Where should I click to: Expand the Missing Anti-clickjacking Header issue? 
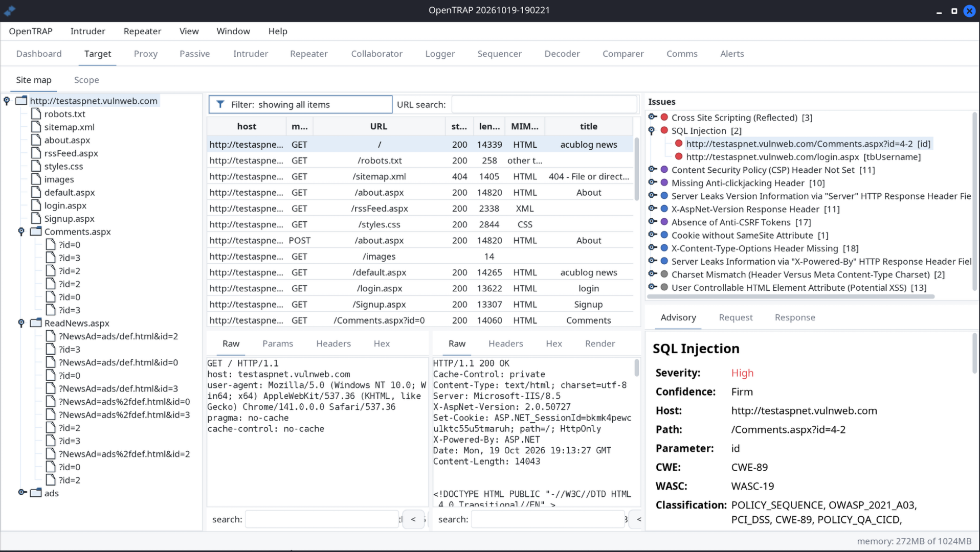653,182
